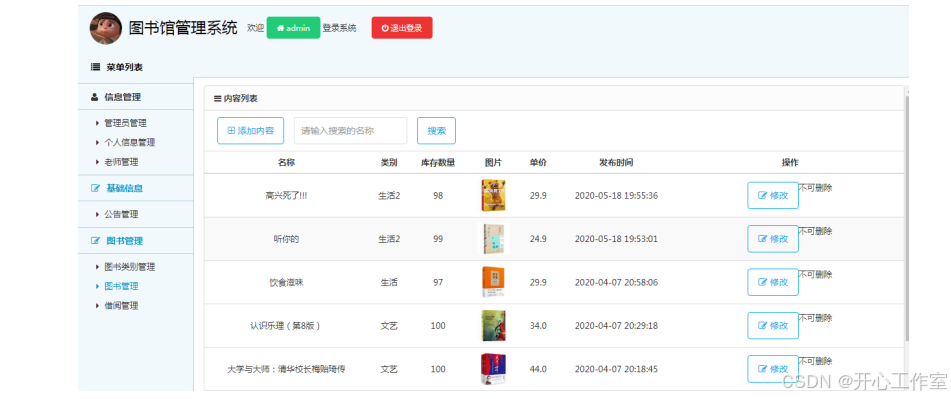
Task: Click the book title 饮食滋味
Action: pos(286,283)
